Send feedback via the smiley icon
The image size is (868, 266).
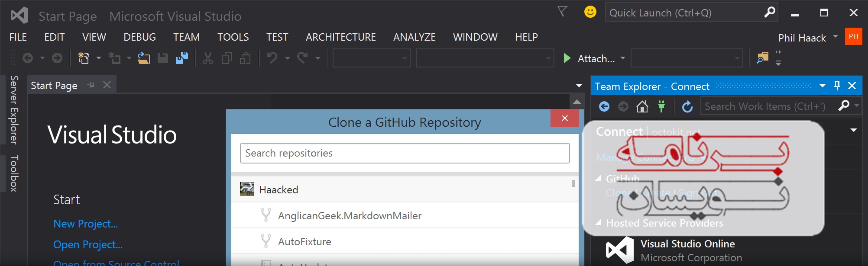[x=590, y=12]
